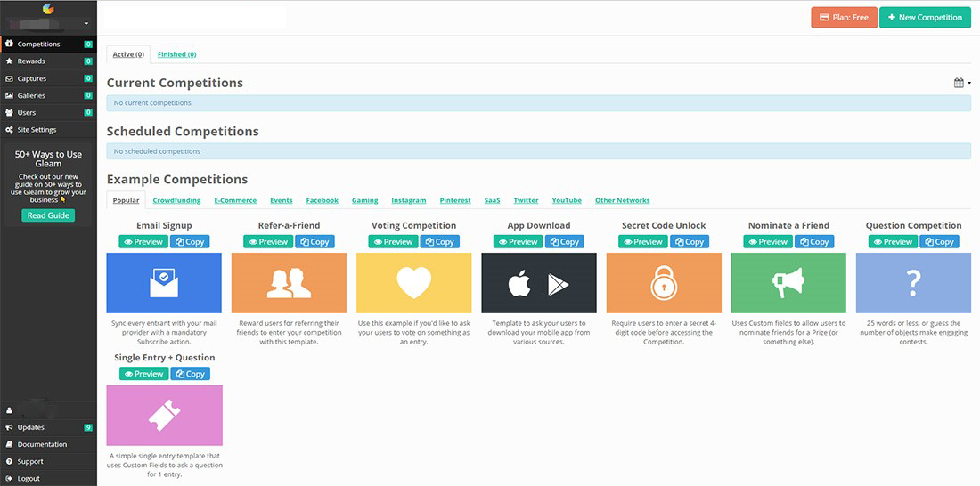The width and height of the screenshot is (980, 486).
Task: Click the Logout power icon
Action: [x=9, y=479]
